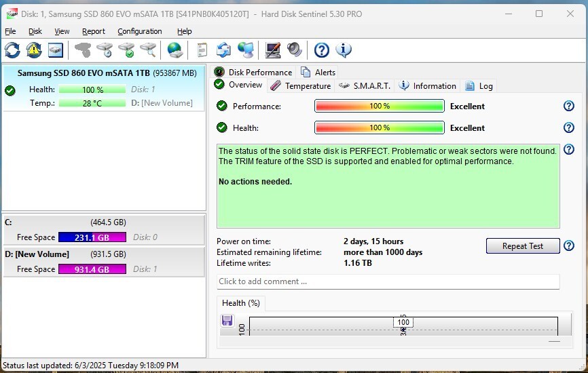The height and width of the screenshot is (373, 588).
Task: Open the Log tab
Action: tap(479, 86)
